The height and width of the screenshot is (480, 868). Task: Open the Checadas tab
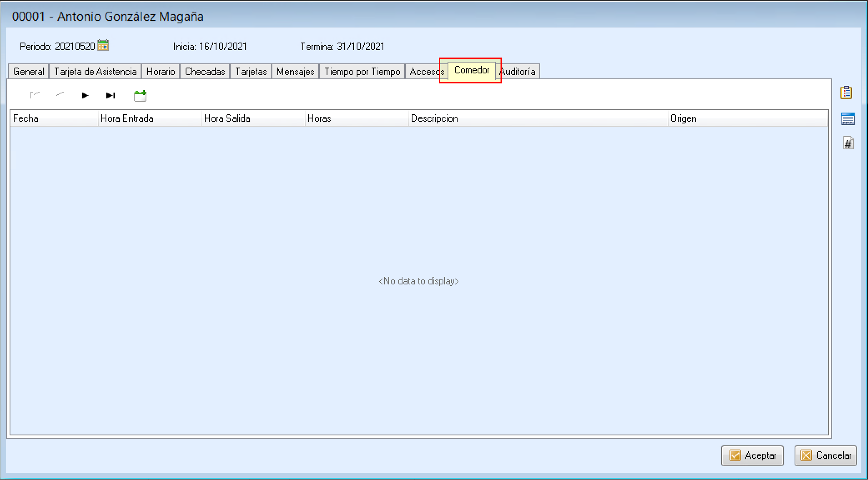(205, 72)
